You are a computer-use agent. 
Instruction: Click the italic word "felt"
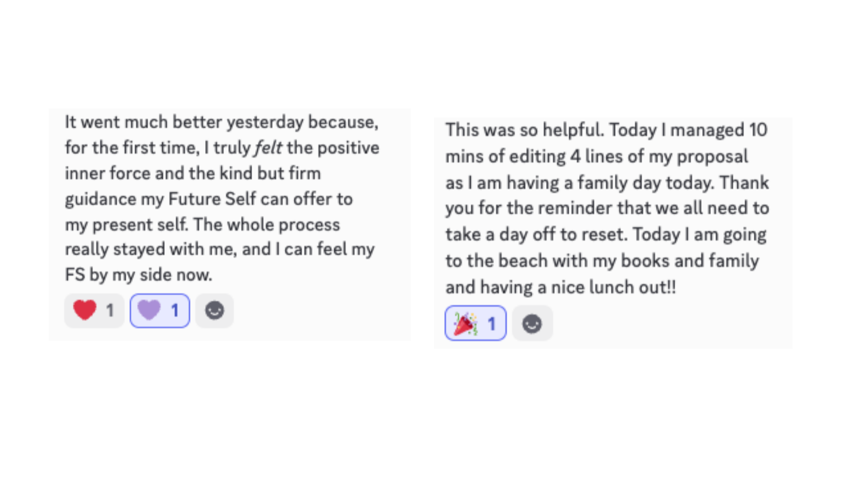pyautogui.click(x=268, y=148)
